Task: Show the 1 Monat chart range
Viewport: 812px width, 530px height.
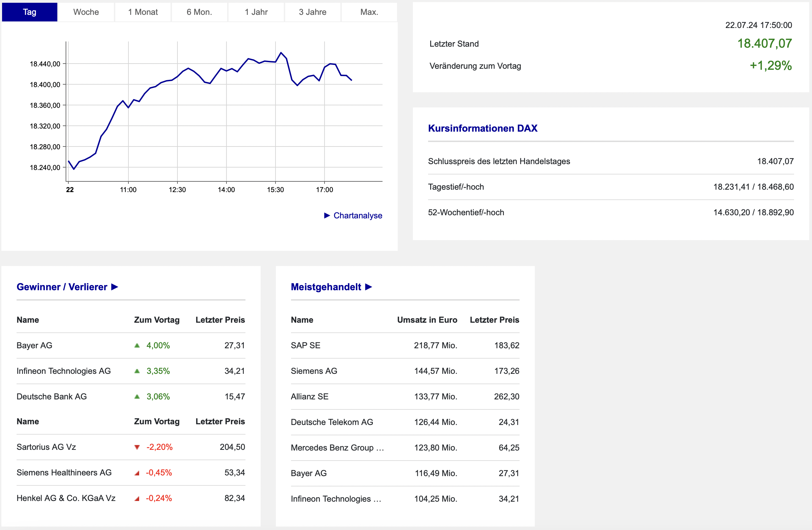Action: click(x=143, y=12)
